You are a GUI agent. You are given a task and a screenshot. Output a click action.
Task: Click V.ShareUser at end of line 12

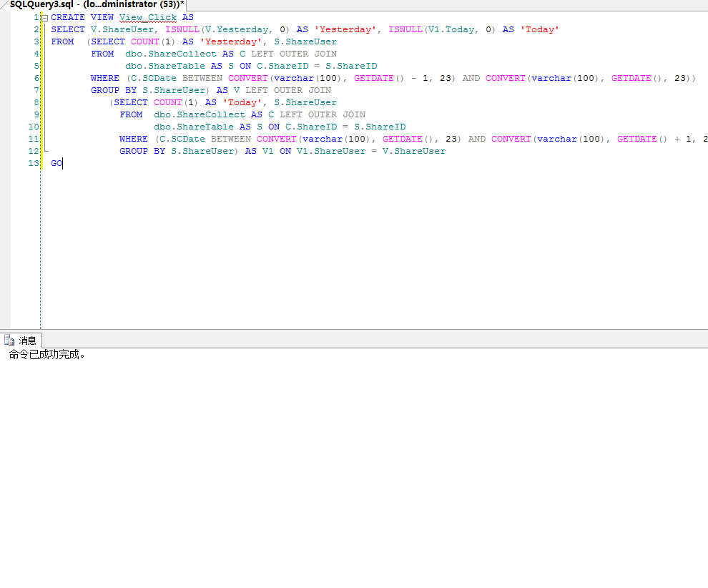point(413,152)
